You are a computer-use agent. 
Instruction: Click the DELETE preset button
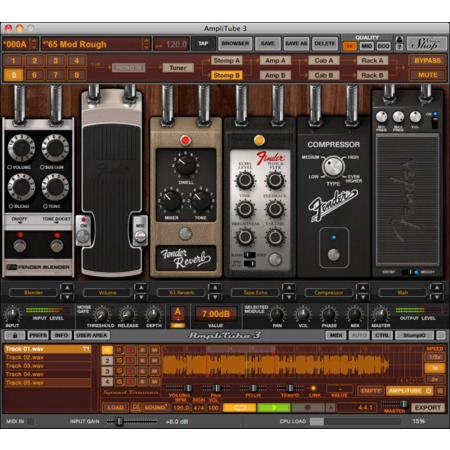324,44
